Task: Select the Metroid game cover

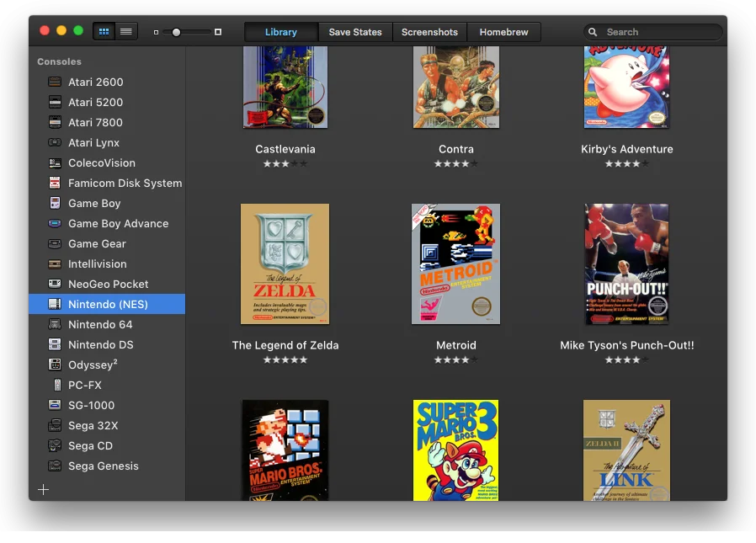Action: click(455, 264)
